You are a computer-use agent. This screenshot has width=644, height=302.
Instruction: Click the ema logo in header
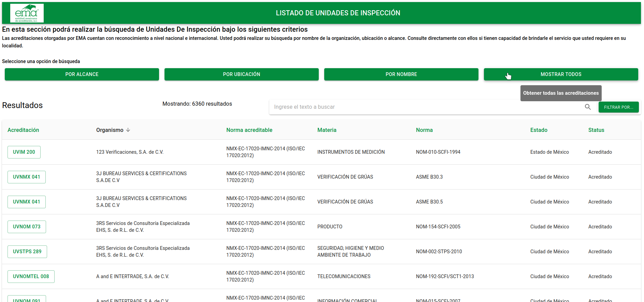[x=27, y=13]
